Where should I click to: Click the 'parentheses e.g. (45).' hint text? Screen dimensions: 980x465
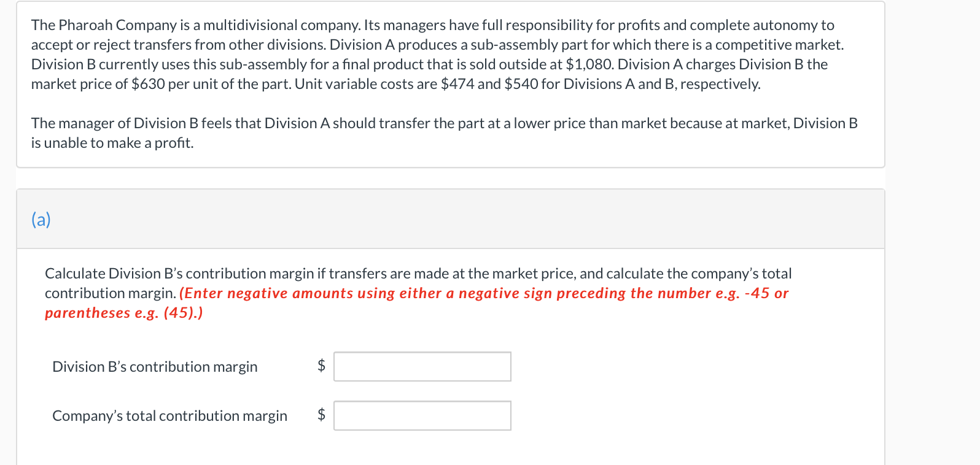[x=124, y=313]
